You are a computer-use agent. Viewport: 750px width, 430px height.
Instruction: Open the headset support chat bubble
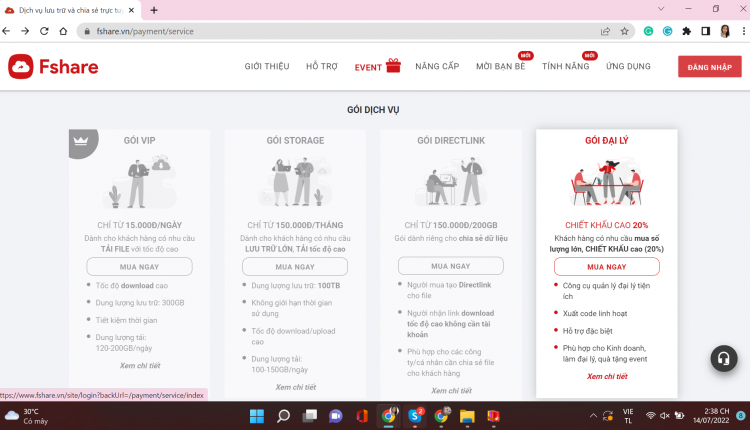724,358
